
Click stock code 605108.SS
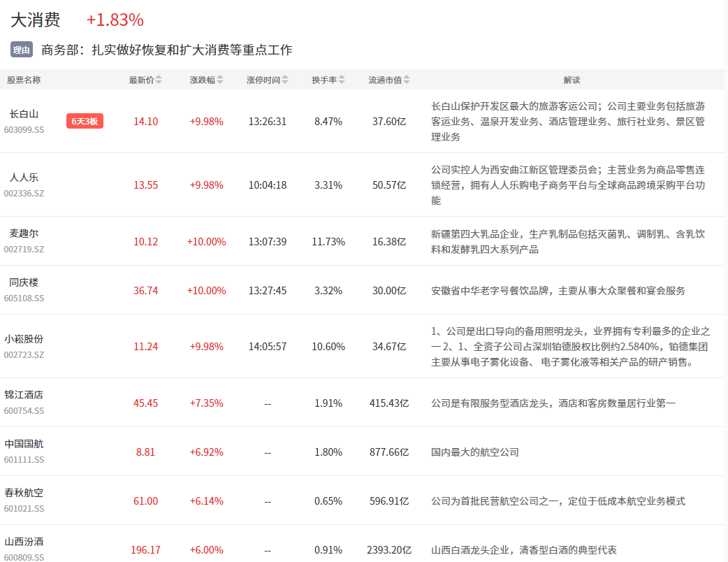click(x=24, y=298)
